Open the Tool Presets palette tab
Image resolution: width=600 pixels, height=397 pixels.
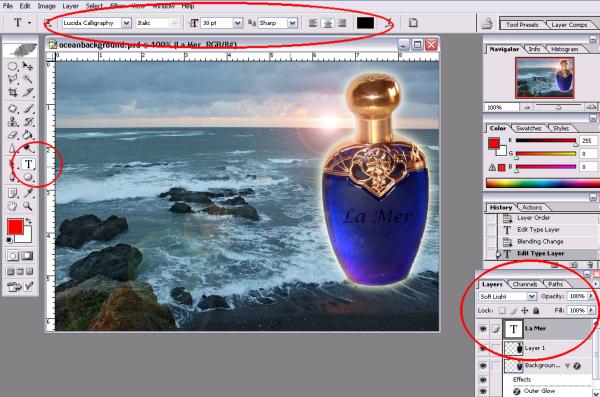[522, 25]
